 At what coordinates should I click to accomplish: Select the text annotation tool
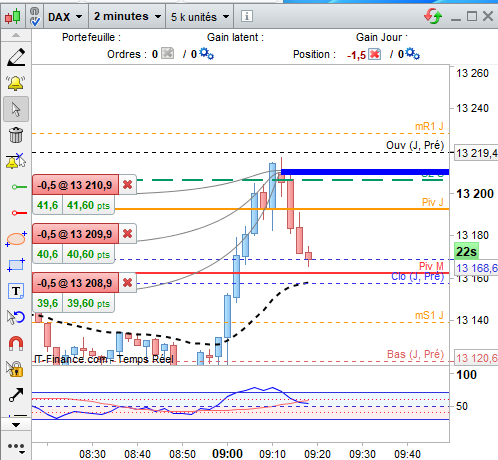[x=16, y=291]
